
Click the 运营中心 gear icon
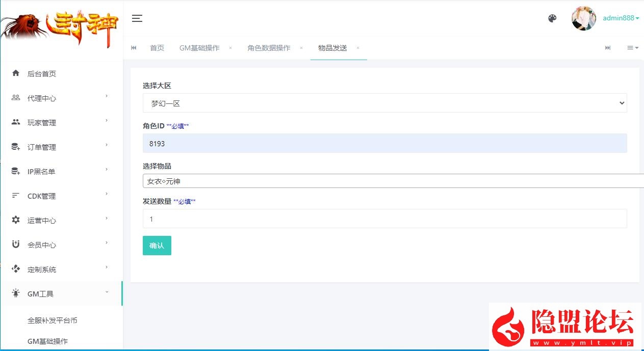click(x=16, y=220)
